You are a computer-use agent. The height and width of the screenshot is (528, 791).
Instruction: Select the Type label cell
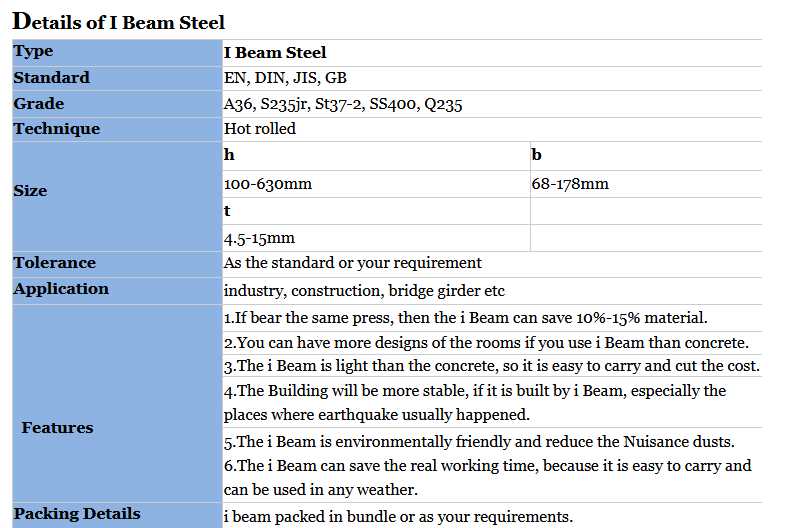point(34,52)
